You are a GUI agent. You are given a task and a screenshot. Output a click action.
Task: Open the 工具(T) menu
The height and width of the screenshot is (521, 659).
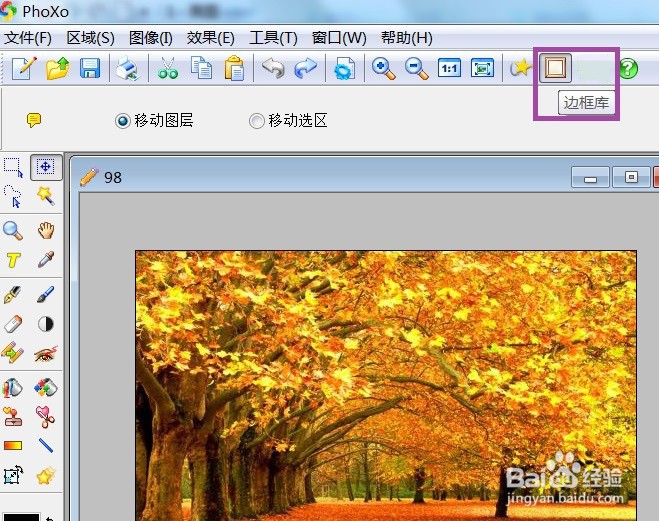pyautogui.click(x=273, y=38)
